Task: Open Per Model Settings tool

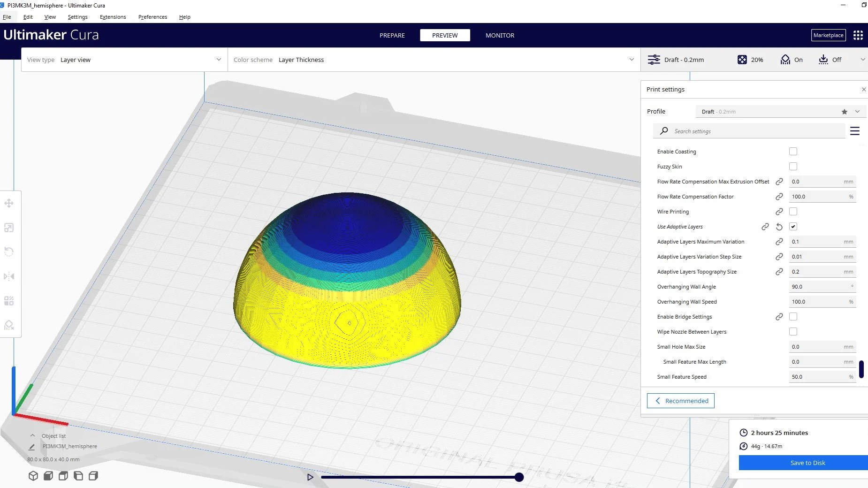Action: point(8,301)
